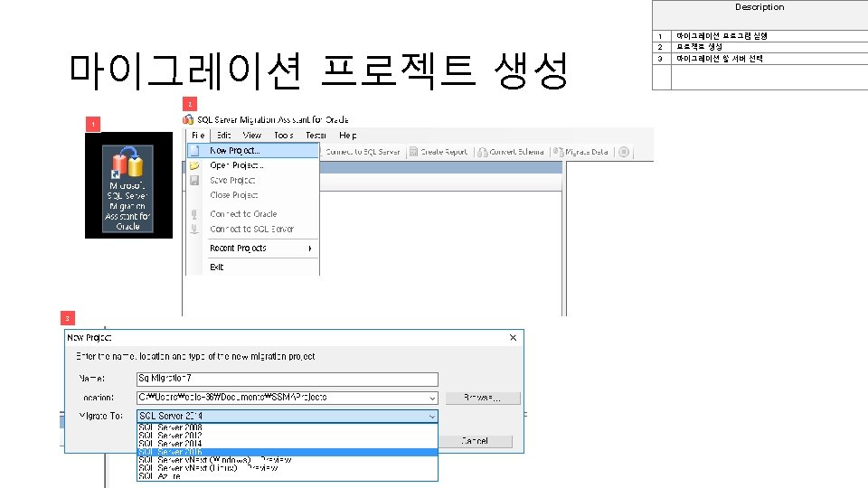Open the File menu
The image size is (868, 488).
pos(198,135)
